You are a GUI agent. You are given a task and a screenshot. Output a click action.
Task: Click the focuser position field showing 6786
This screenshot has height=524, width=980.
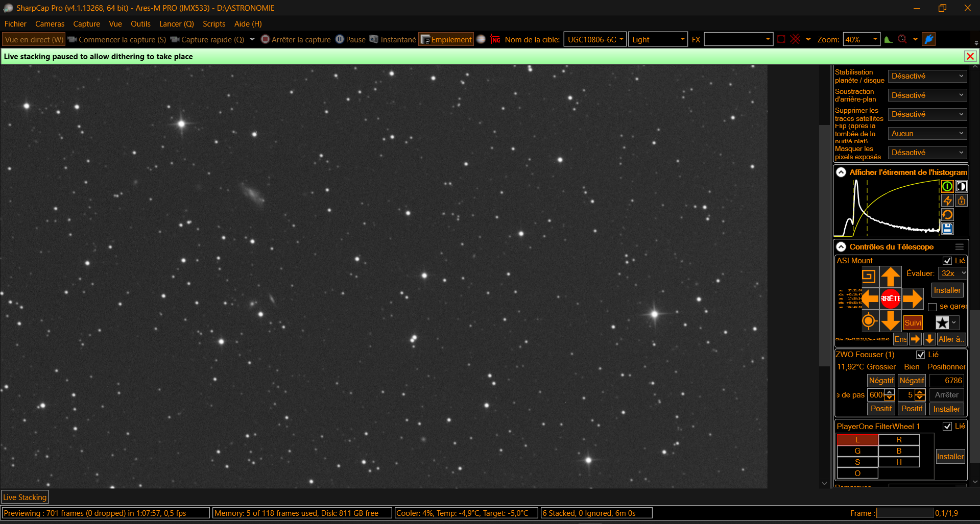point(946,381)
